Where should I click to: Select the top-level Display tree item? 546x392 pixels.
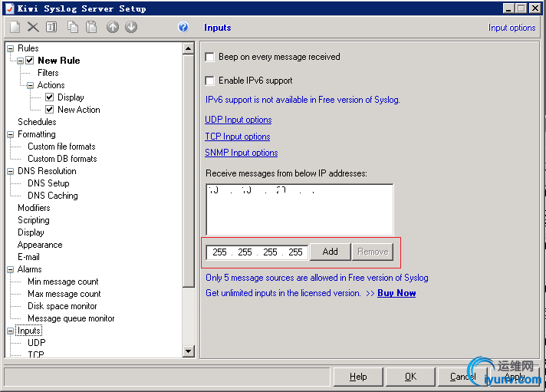tap(31, 232)
